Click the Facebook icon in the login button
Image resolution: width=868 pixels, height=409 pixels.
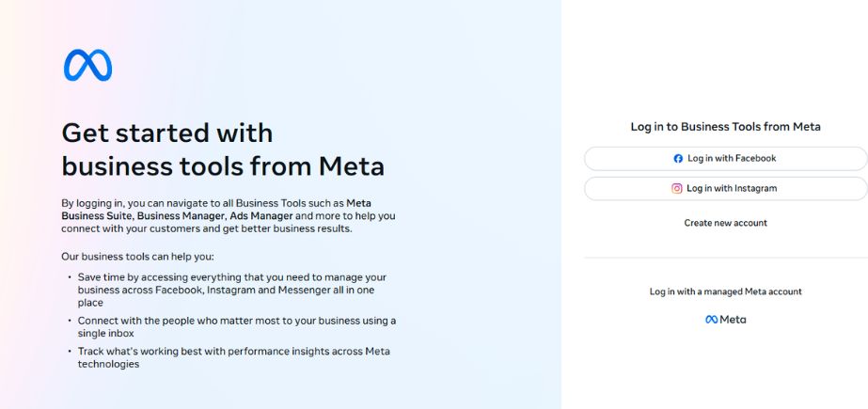678,159
